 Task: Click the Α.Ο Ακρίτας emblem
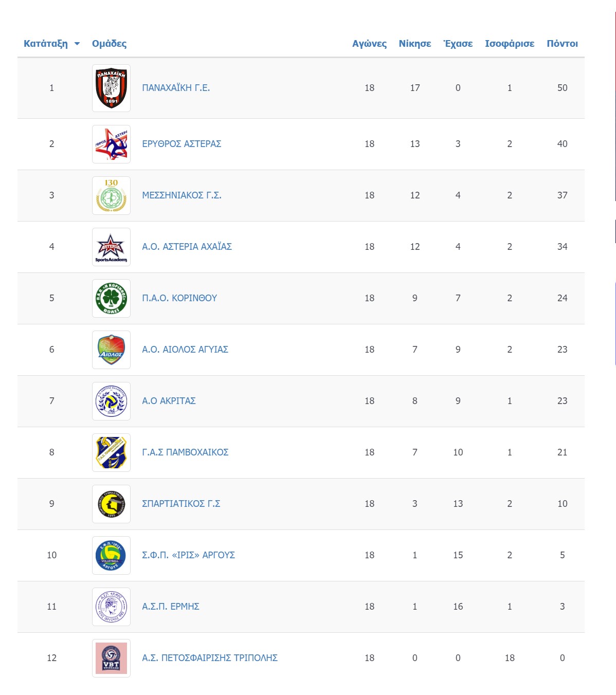111,401
